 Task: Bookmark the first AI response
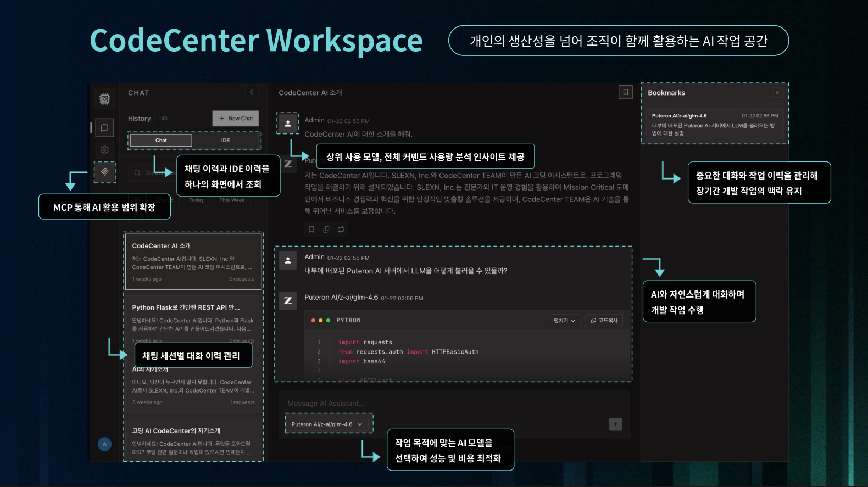coord(311,229)
